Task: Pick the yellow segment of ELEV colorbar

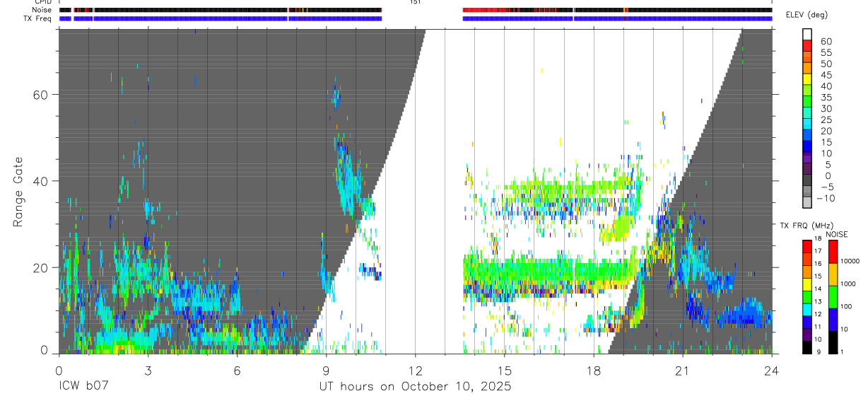Action: (807, 79)
